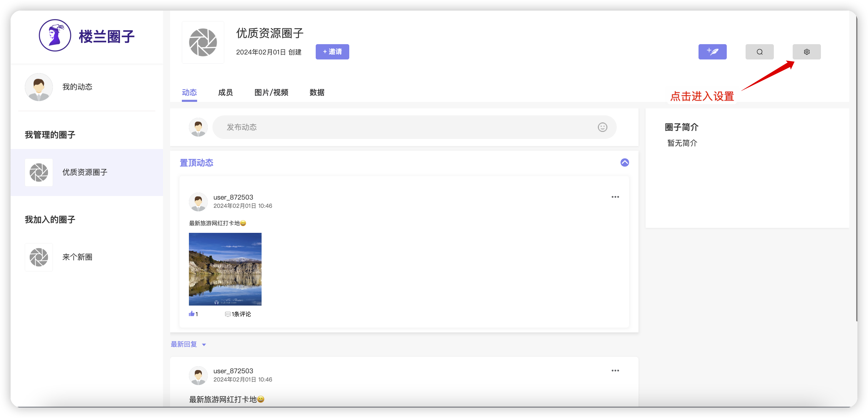This screenshot has height=418, width=868.
Task: Open the 最新回复 sort dropdown
Action: pos(188,344)
